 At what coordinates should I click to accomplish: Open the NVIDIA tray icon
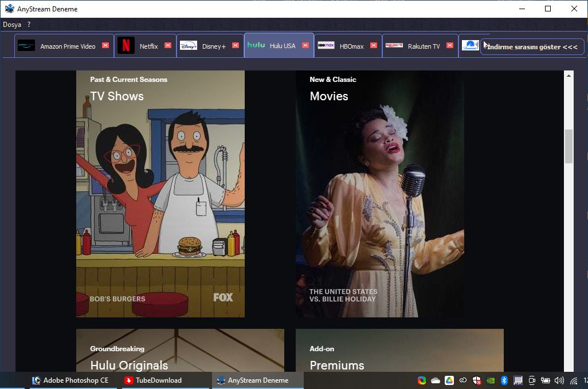pos(490,381)
